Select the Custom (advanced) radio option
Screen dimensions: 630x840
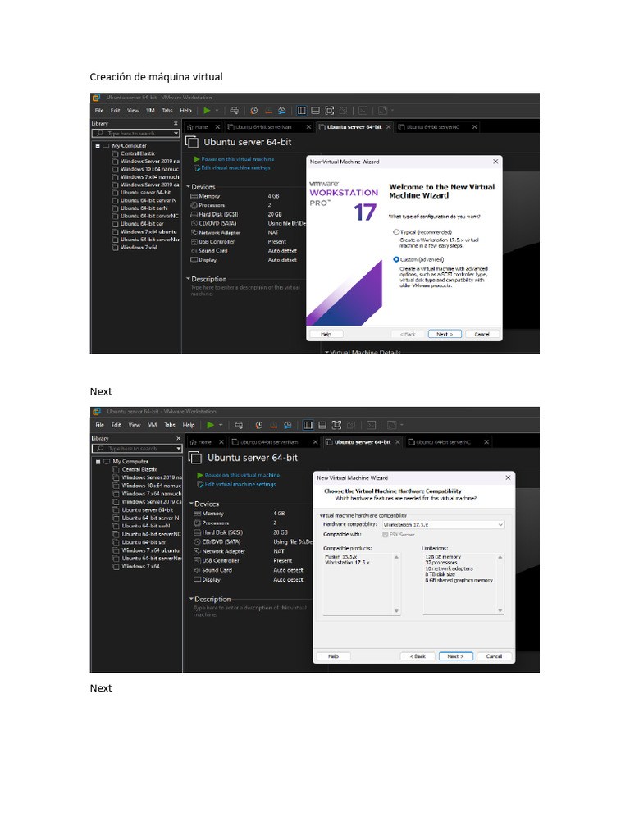396,259
